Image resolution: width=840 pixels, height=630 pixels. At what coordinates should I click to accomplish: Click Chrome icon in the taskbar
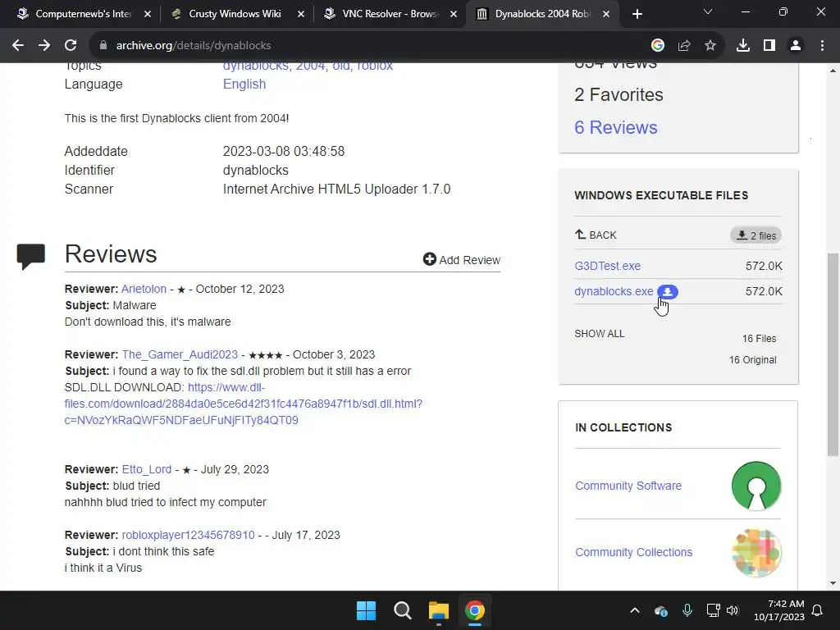pyautogui.click(x=475, y=610)
